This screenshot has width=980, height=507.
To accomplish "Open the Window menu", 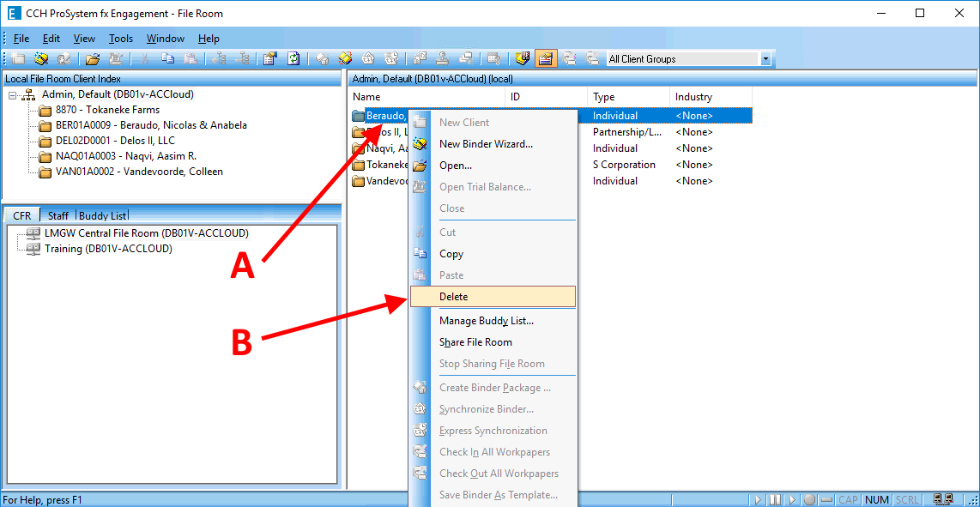I will pos(166,39).
